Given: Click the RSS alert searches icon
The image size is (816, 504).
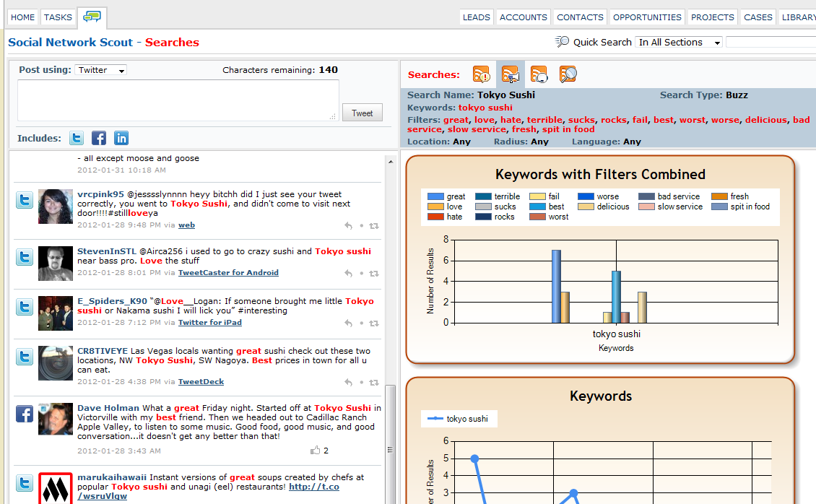Looking at the screenshot, I should pyautogui.click(x=482, y=74).
